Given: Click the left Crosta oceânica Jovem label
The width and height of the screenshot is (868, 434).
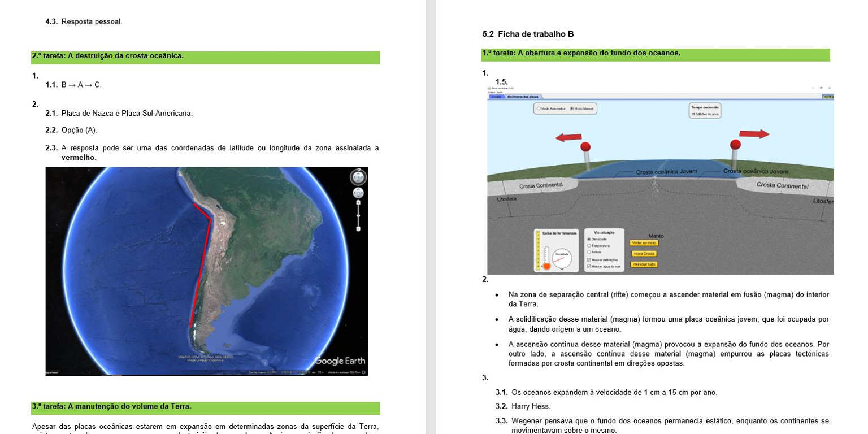Looking at the screenshot, I should 666,172.
